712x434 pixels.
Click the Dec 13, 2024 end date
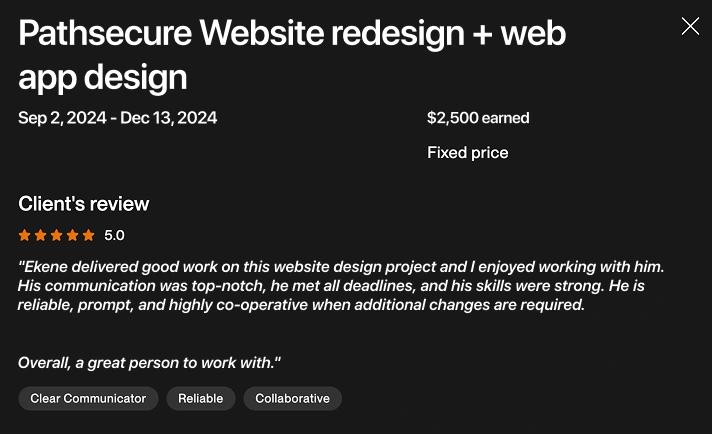[x=169, y=118]
